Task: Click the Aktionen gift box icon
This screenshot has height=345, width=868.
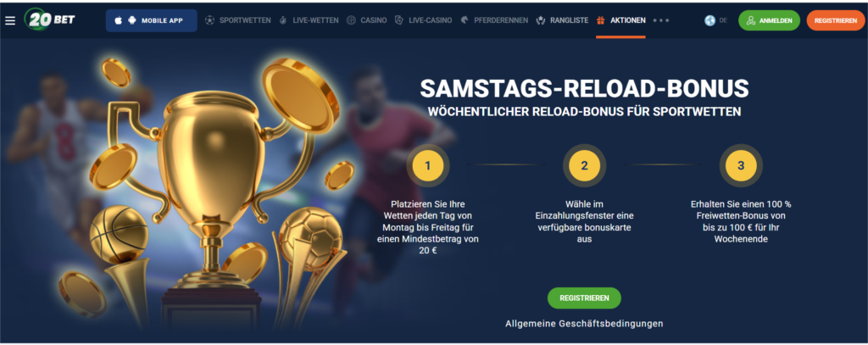Action: click(x=601, y=20)
